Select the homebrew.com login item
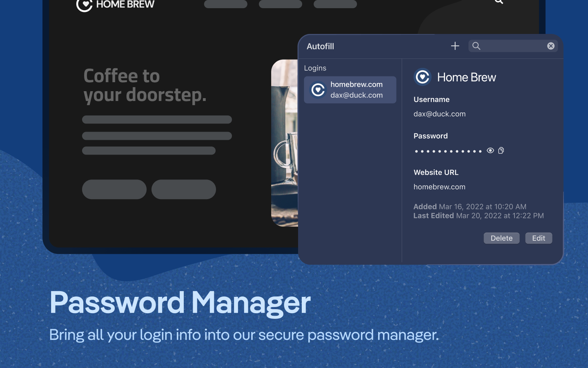The height and width of the screenshot is (368, 588). [350, 90]
